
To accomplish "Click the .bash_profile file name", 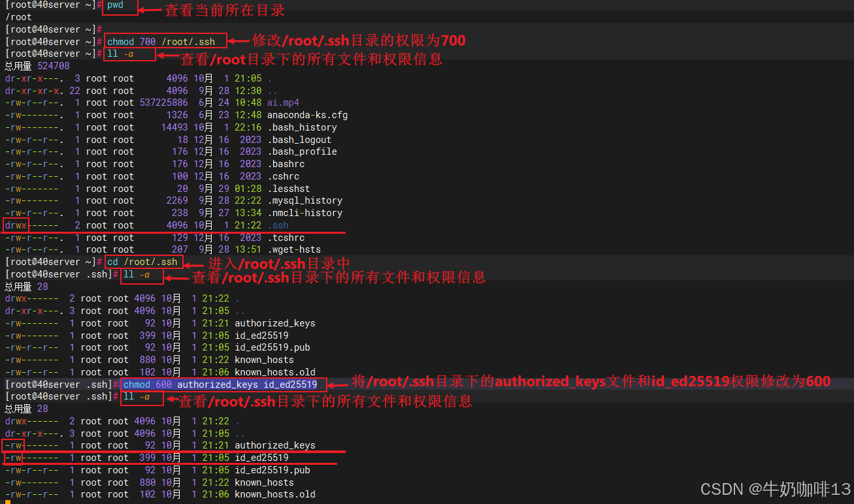I will click(x=302, y=152).
